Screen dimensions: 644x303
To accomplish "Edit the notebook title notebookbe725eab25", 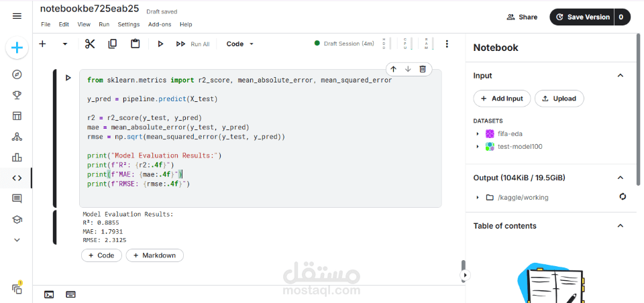I will point(89,9).
